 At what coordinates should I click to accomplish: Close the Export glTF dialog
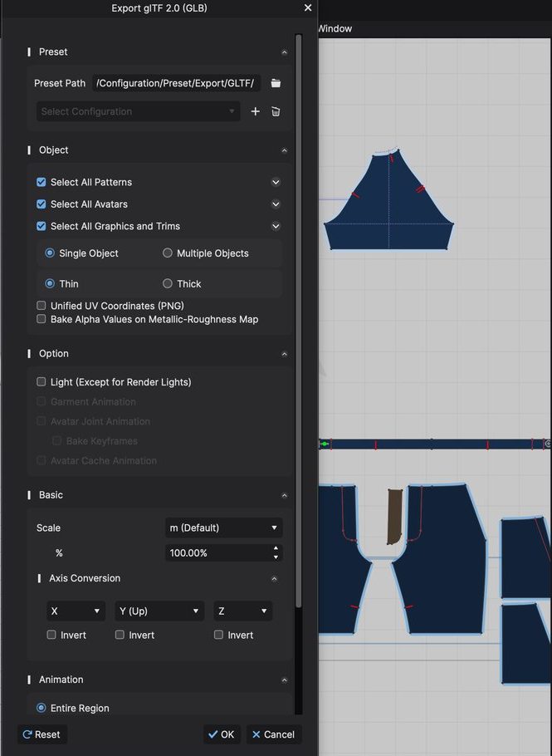click(308, 7)
